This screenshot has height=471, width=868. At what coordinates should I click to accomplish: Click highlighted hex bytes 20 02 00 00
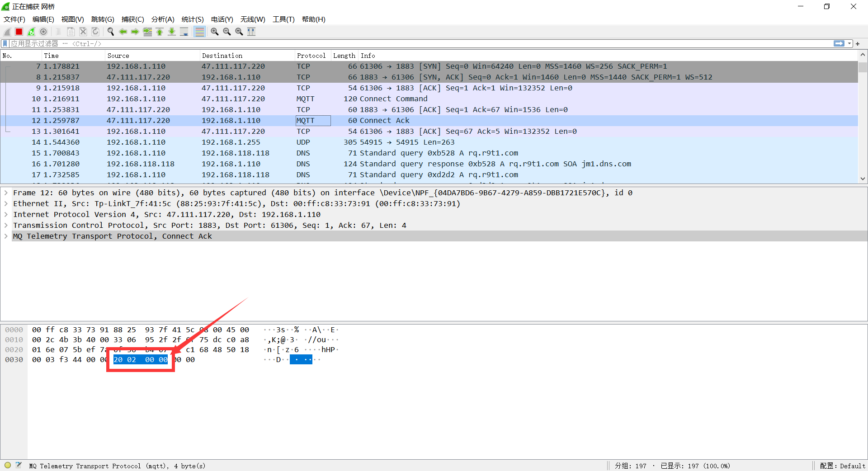pos(141,360)
